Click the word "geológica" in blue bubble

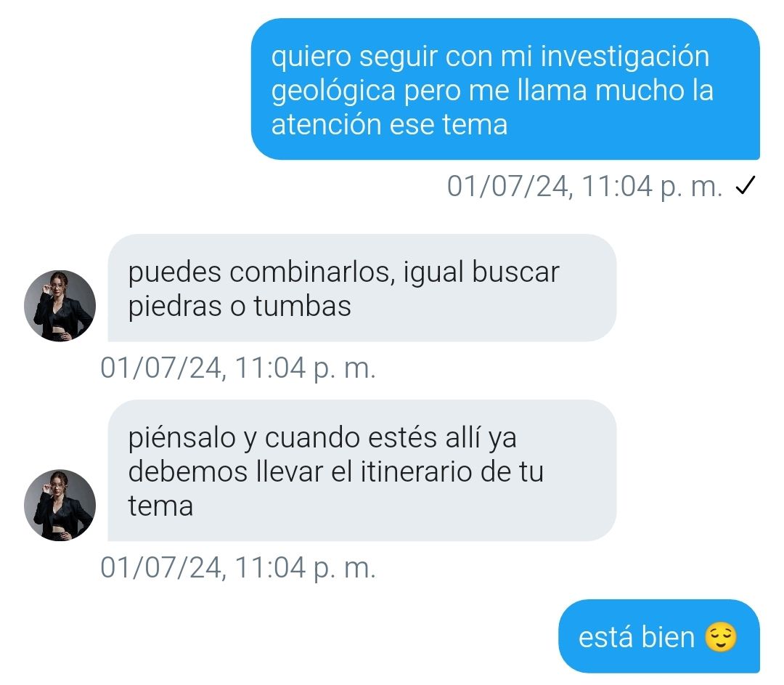pos(333,92)
